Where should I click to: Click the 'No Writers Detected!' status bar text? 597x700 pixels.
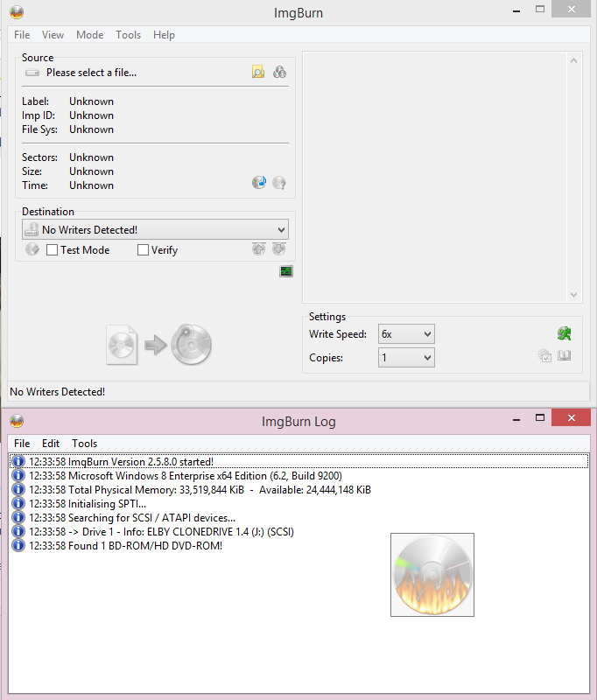[58, 391]
